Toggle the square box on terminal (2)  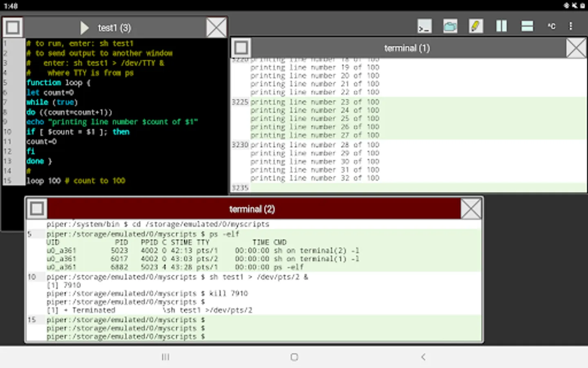37,209
